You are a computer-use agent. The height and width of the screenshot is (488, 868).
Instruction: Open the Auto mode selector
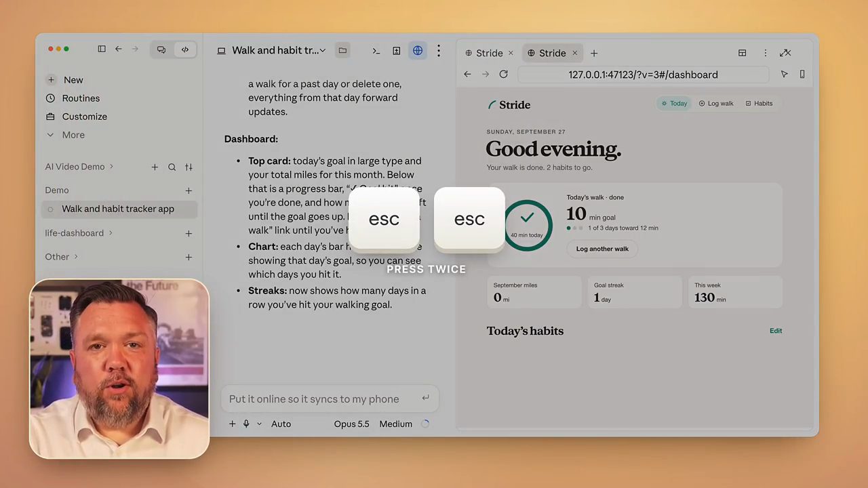pos(281,424)
